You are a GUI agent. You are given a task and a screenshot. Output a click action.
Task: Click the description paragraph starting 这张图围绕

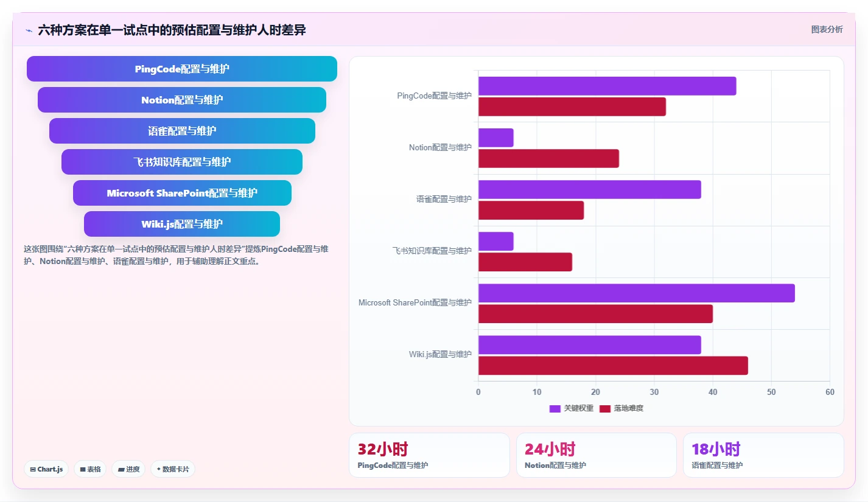(x=177, y=256)
